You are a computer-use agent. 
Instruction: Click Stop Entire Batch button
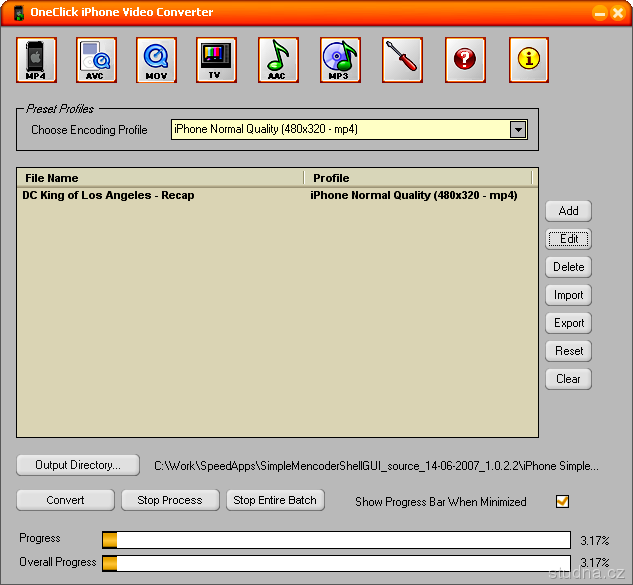275,500
